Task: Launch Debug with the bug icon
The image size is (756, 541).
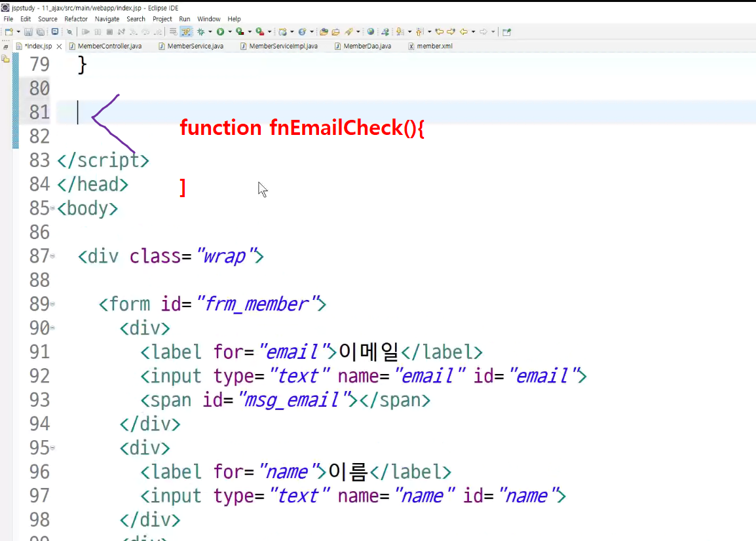Action: (x=201, y=32)
